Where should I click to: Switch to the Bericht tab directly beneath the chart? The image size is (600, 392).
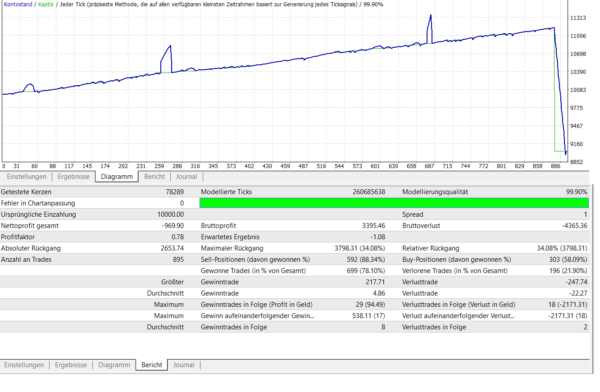154,176
